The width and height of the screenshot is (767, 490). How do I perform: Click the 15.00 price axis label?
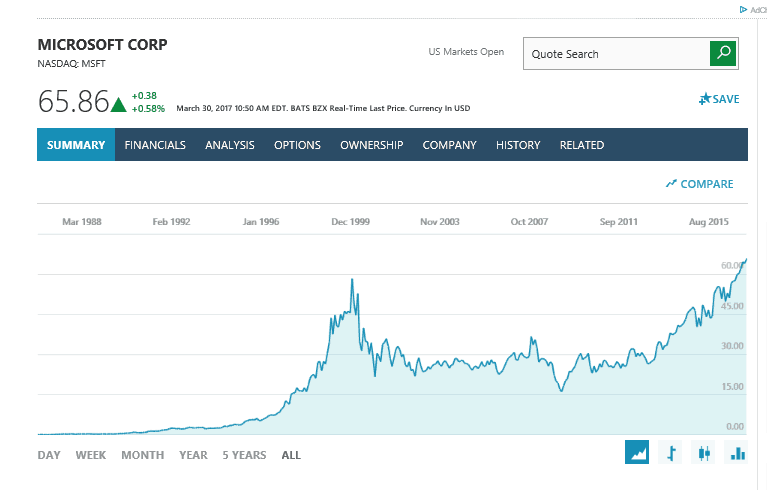(732, 386)
